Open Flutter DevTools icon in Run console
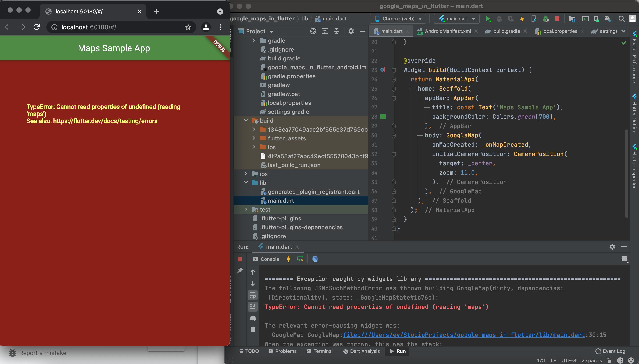 click(x=315, y=259)
